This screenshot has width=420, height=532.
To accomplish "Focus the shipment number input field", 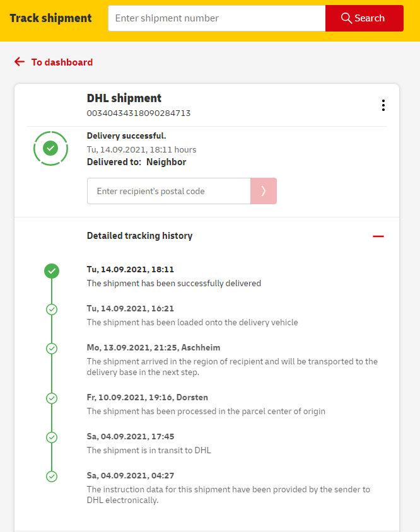I will pos(216,18).
